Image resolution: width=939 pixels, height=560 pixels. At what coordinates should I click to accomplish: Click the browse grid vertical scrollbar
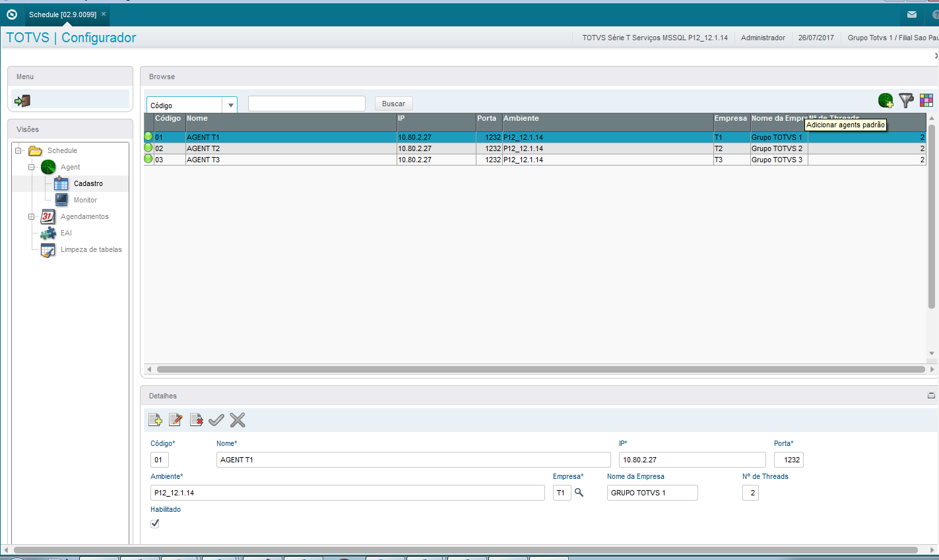pyautogui.click(x=932, y=216)
